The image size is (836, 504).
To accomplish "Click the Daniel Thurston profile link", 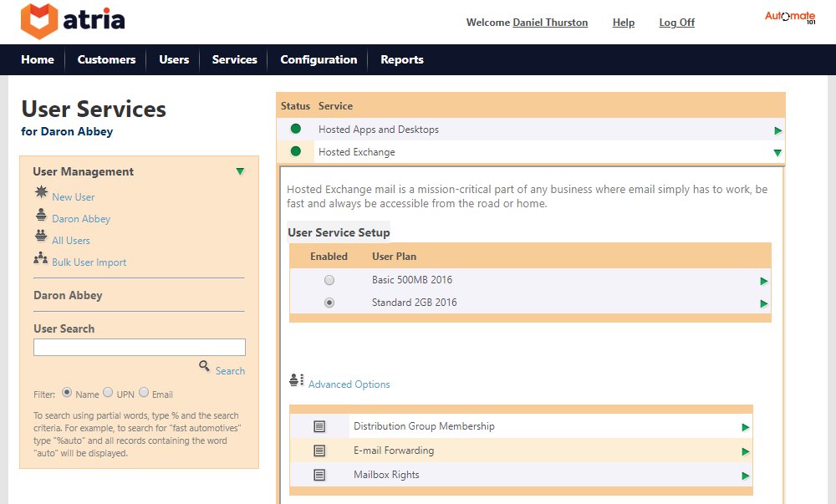I will click(550, 23).
